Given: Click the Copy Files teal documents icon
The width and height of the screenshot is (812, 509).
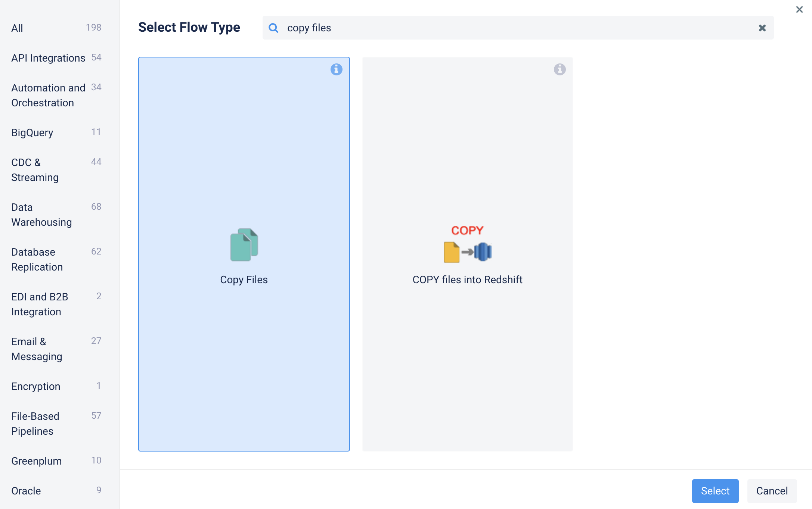Looking at the screenshot, I should click(244, 245).
